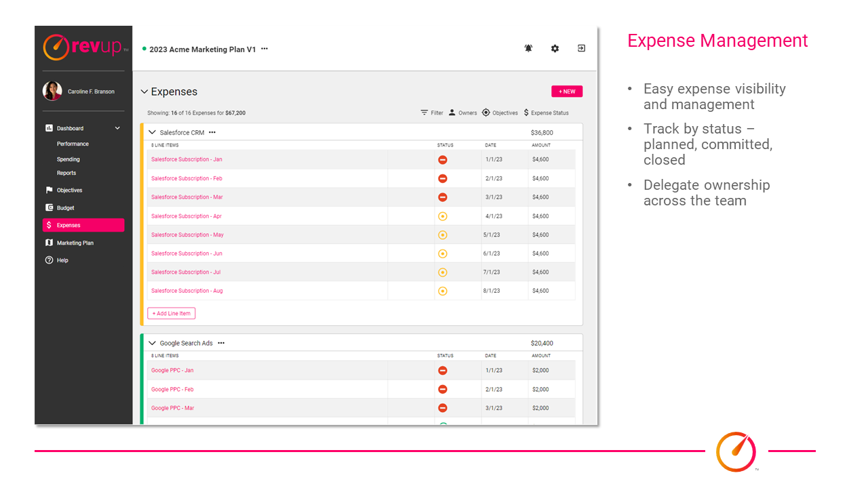Click the Objectives flag icon
The width and height of the screenshot is (868, 488).
click(x=49, y=190)
